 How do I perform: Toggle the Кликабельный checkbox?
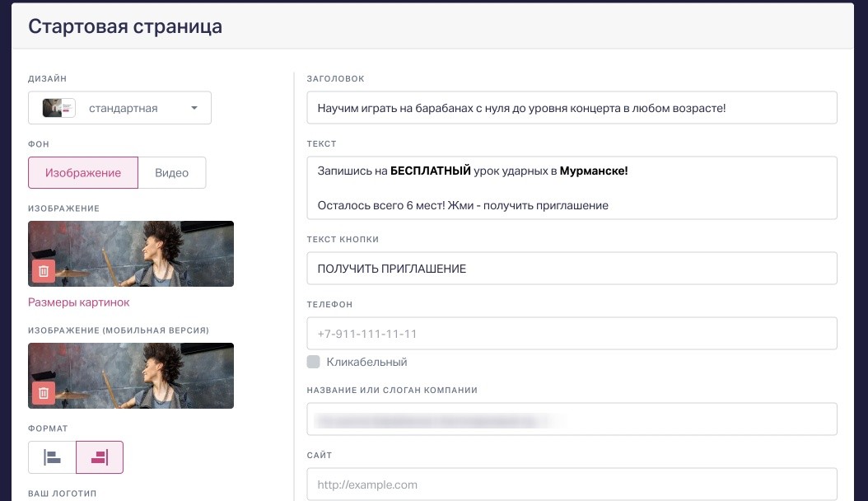(313, 362)
